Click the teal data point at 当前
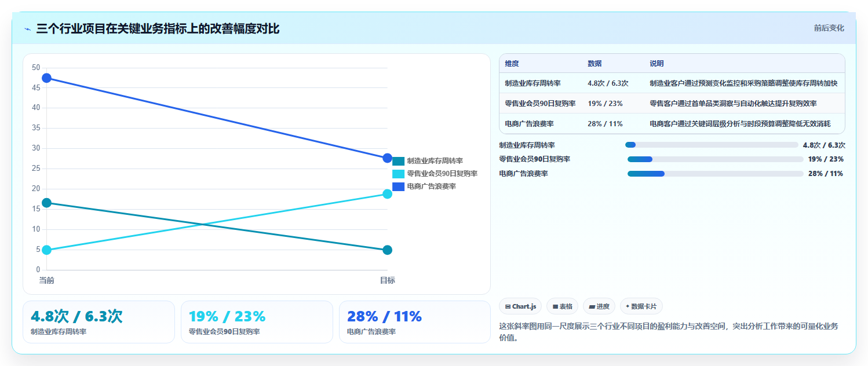This screenshot has width=868, height=366. tap(46, 203)
